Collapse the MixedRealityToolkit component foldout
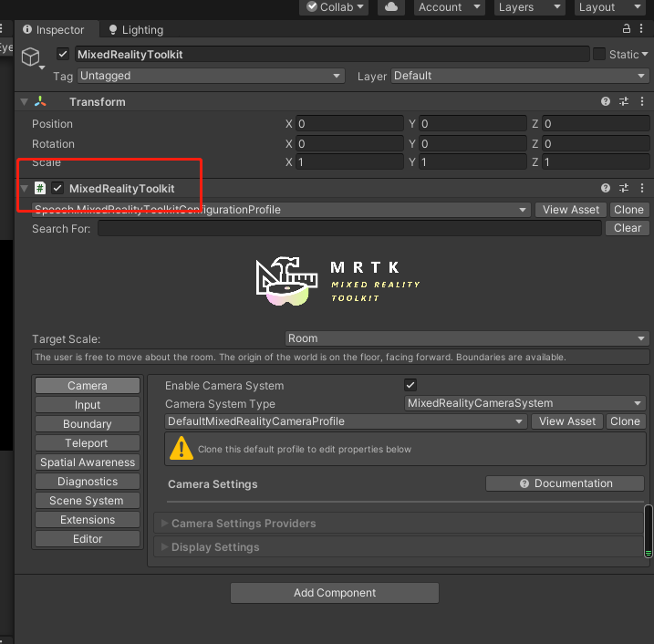This screenshot has height=644, width=654. 25,188
